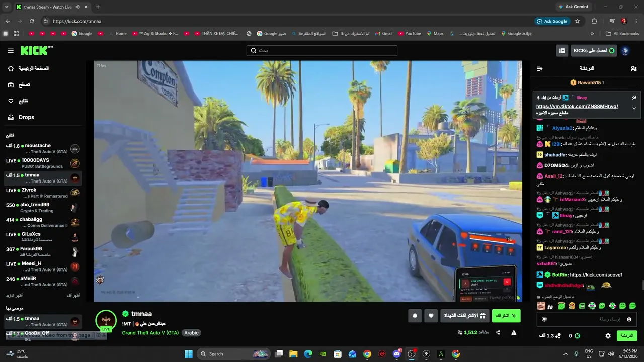Image resolution: width=644 pixels, height=362 pixels.
Task: Open 10000DAYS channel in sidebar
Action: (x=43, y=163)
